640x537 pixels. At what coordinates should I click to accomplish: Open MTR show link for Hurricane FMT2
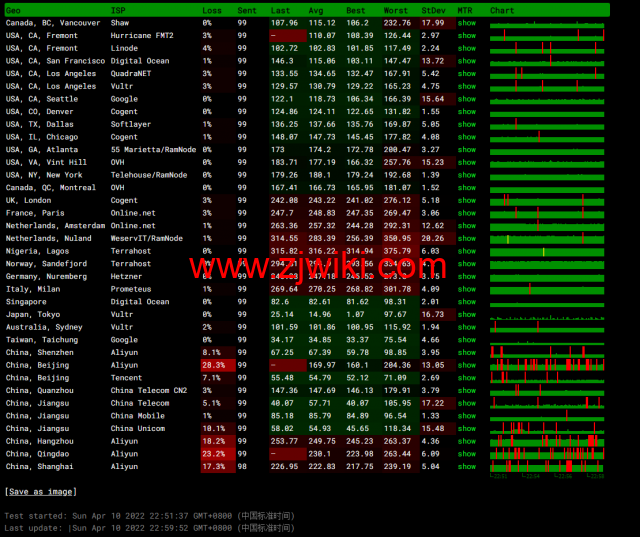[467, 36]
